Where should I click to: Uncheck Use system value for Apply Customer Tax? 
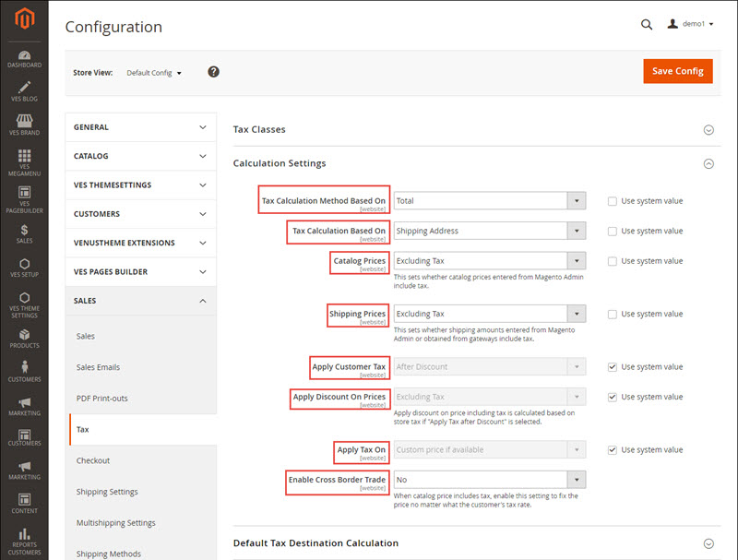612,367
